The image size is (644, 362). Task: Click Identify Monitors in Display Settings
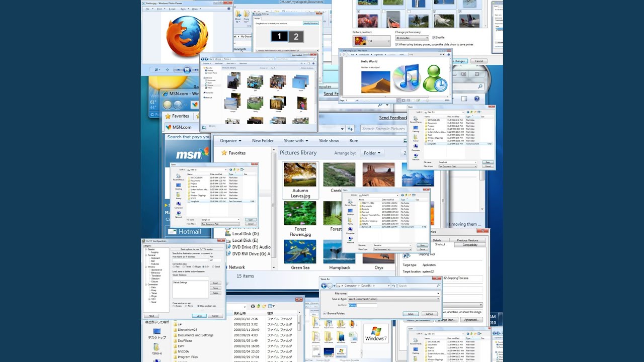[310, 23]
